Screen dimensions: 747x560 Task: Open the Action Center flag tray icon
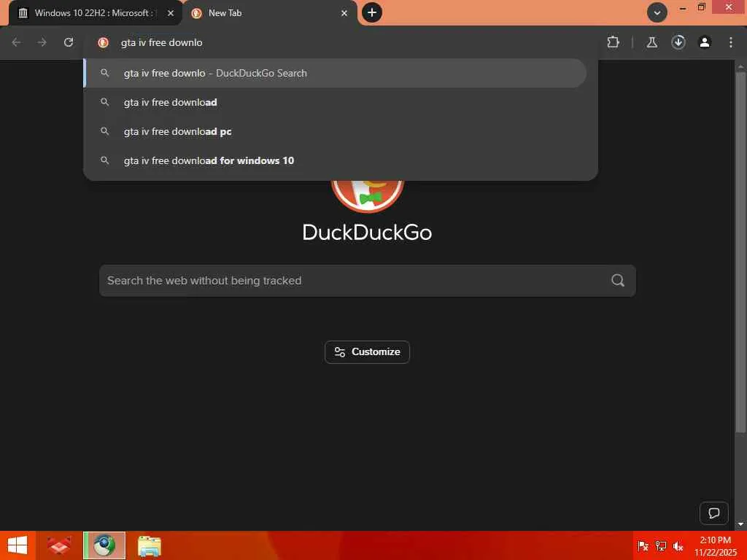(x=643, y=546)
